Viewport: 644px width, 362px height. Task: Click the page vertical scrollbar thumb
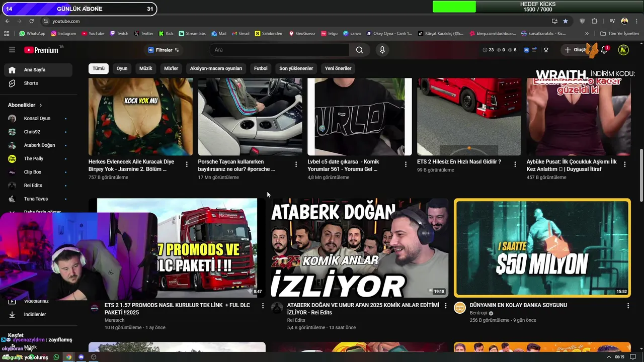(x=641, y=175)
